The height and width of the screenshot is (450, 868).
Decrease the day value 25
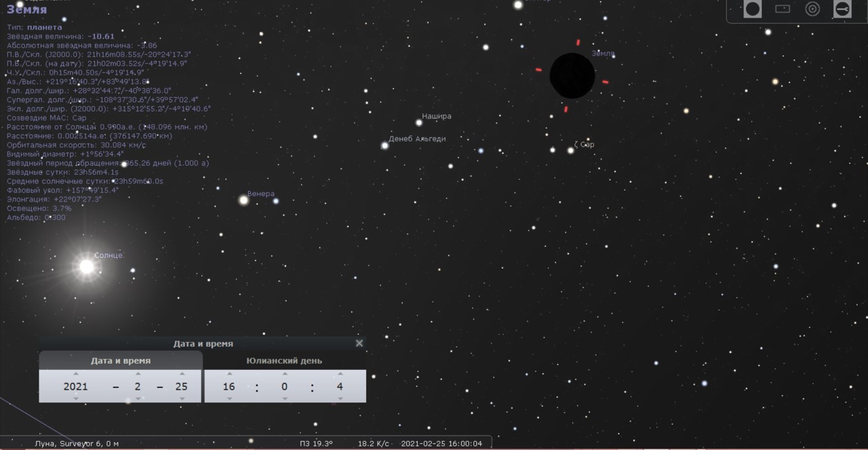click(x=182, y=398)
